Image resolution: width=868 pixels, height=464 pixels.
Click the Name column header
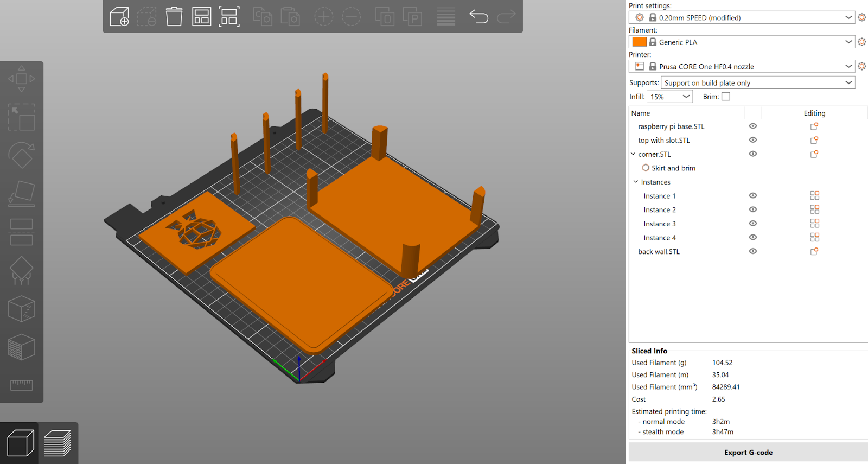(641, 113)
